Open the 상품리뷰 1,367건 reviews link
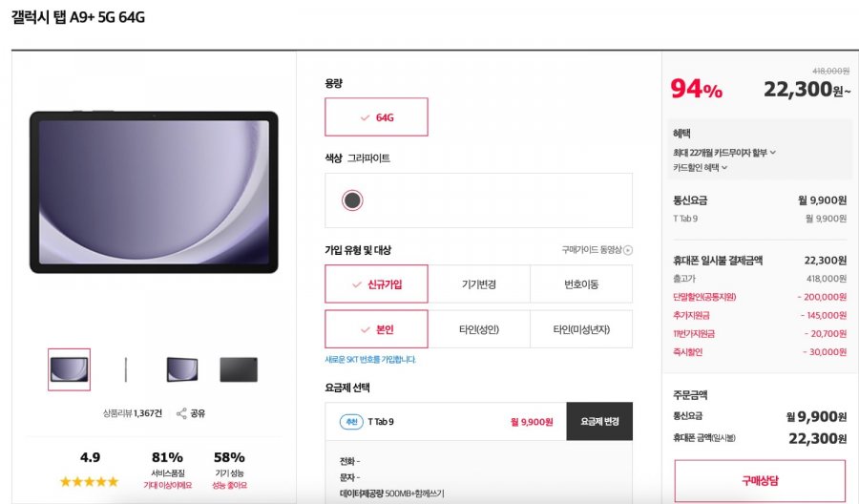 pos(133,413)
